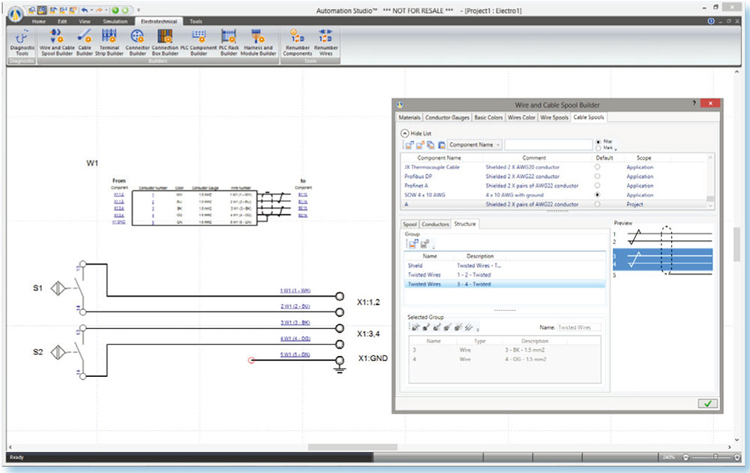Click the 5W1 wire label link in schematic
Image resolution: width=750 pixels, height=473 pixels.
point(295,354)
